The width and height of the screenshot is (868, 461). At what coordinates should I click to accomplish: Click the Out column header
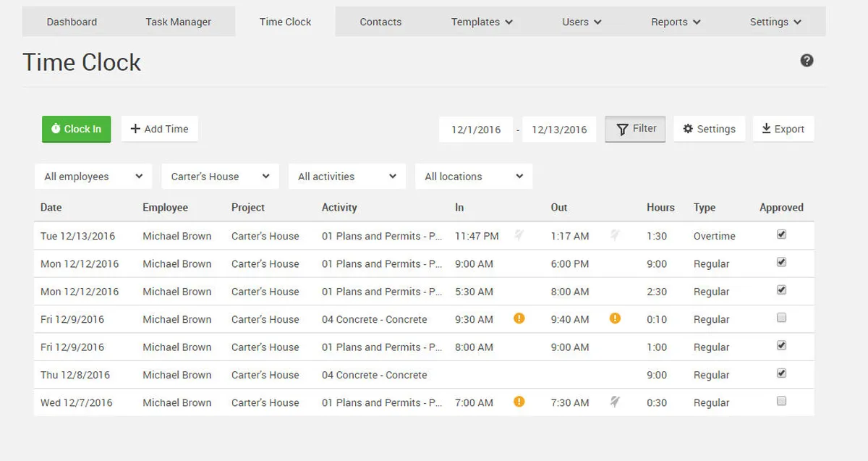pyautogui.click(x=559, y=207)
